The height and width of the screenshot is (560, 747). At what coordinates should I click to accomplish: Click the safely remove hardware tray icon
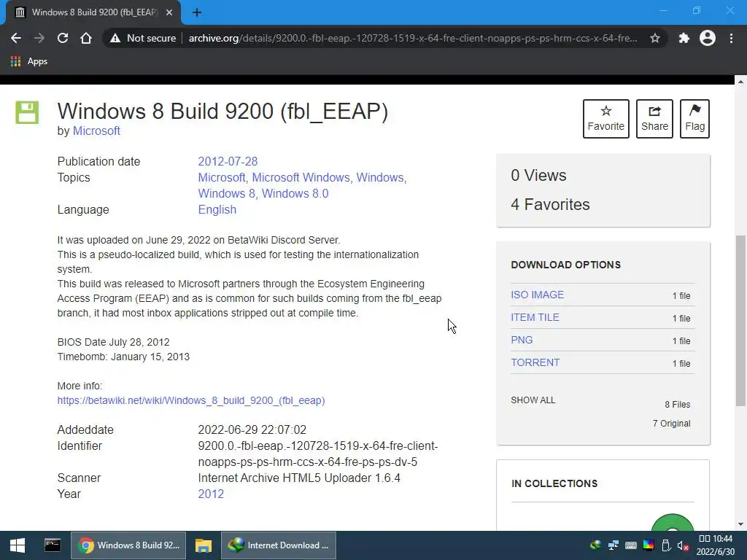point(666,545)
